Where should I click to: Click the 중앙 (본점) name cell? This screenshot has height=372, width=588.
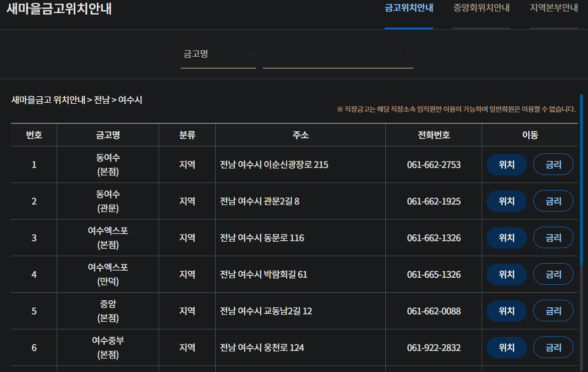pos(108,311)
